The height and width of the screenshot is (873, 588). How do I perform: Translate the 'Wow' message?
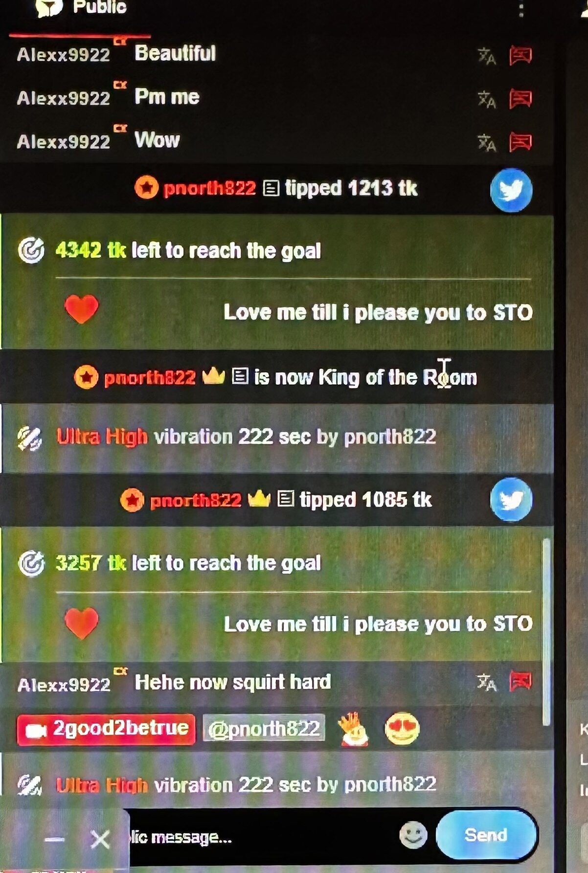click(x=486, y=142)
